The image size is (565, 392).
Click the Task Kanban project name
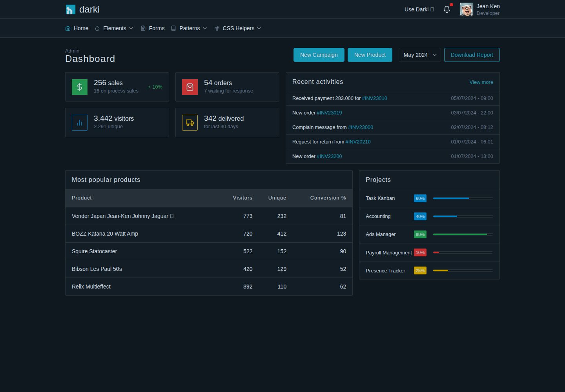[x=380, y=198]
